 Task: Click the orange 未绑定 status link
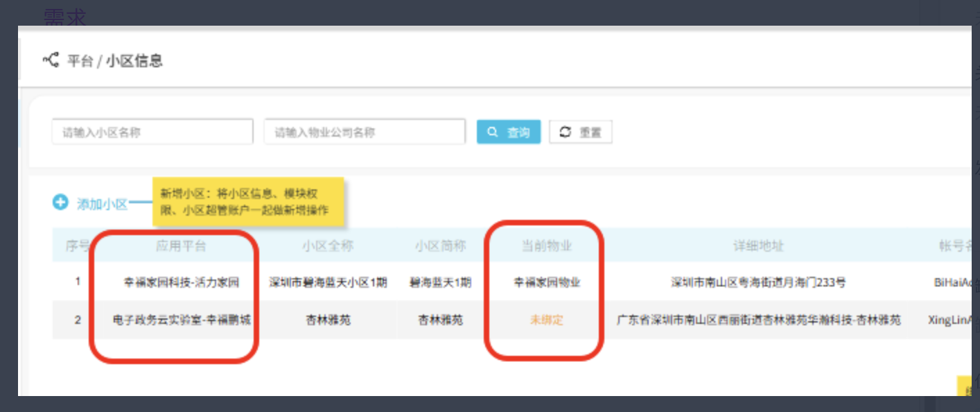pos(547,320)
